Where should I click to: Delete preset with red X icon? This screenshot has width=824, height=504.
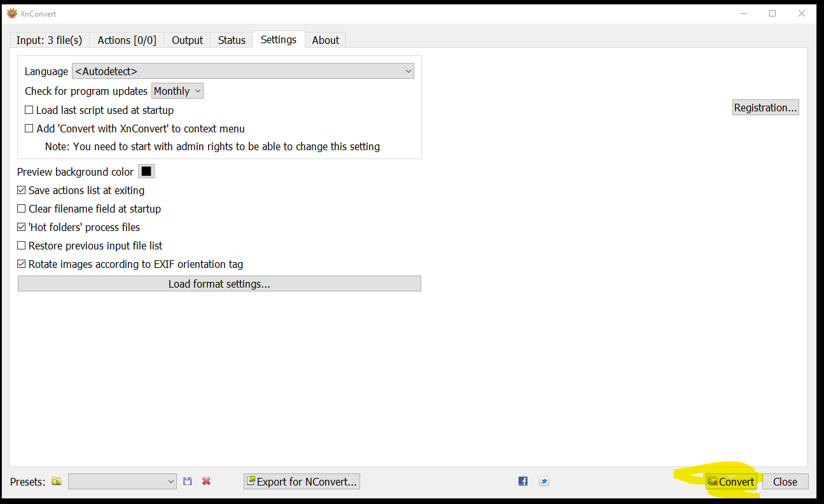(x=206, y=482)
